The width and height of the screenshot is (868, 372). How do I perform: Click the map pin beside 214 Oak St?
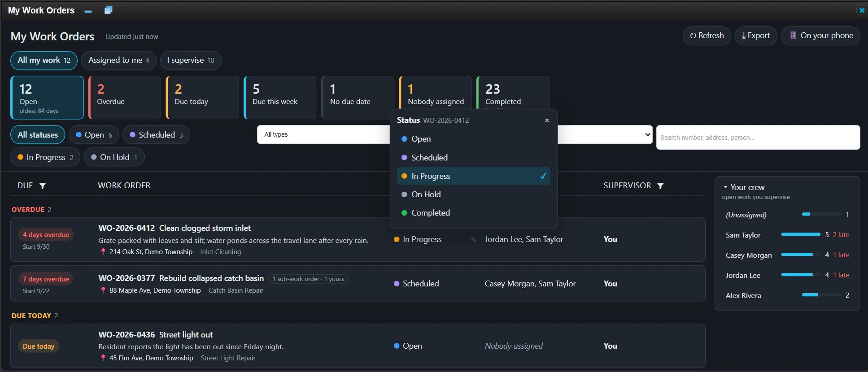click(103, 252)
